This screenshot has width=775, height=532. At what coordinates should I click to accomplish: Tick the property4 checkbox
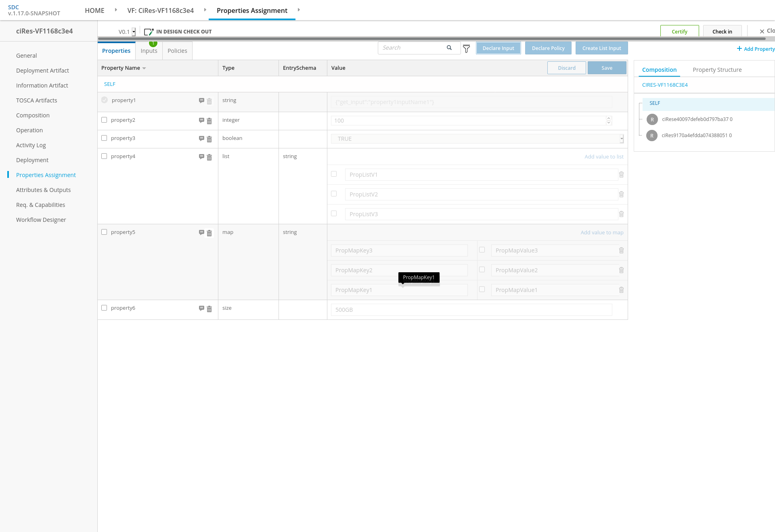coord(104,156)
